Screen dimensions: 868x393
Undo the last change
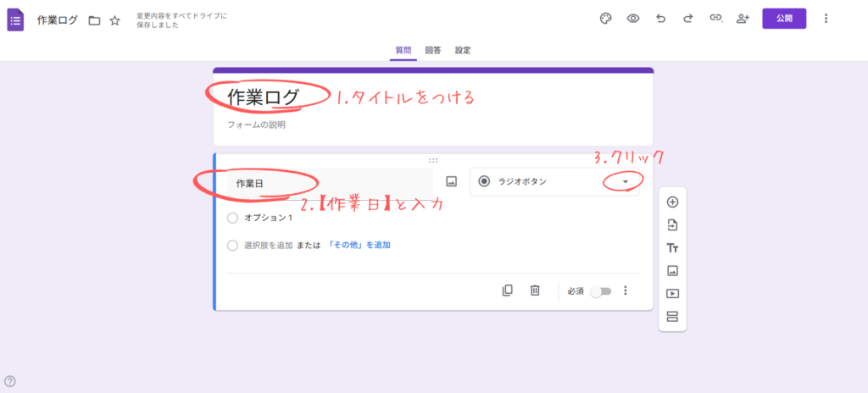(660, 19)
